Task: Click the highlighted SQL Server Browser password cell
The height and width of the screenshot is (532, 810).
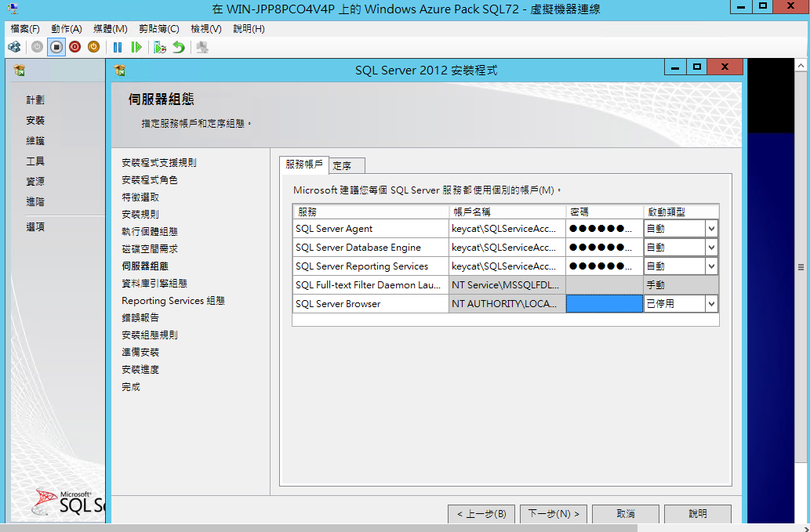Action: (605, 304)
